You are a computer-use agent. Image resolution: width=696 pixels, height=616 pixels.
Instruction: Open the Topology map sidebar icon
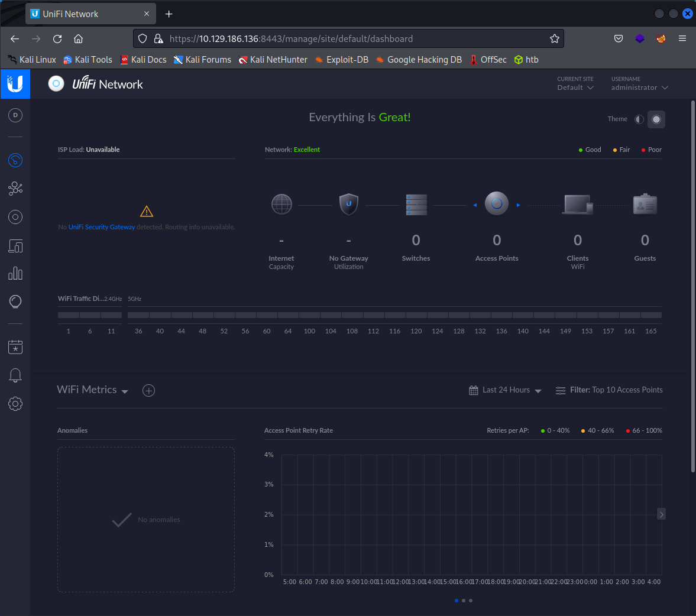pyautogui.click(x=15, y=189)
